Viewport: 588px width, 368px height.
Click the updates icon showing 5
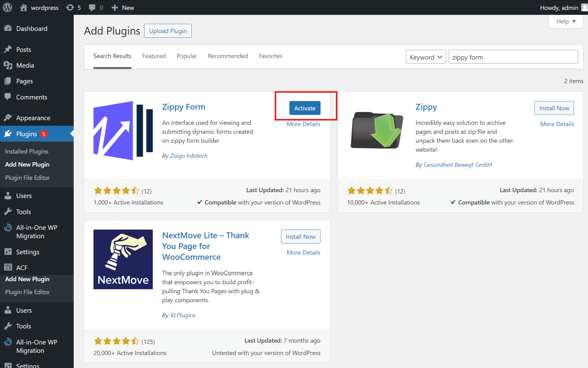point(70,7)
